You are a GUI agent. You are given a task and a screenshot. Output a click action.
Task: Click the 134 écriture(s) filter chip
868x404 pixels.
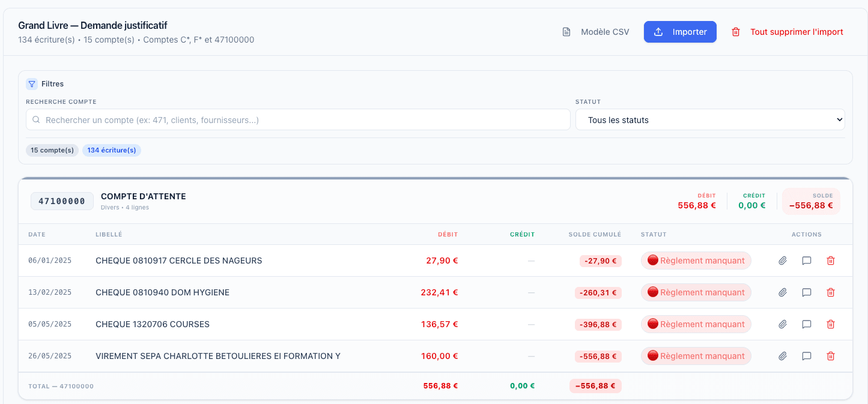click(112, 150)
